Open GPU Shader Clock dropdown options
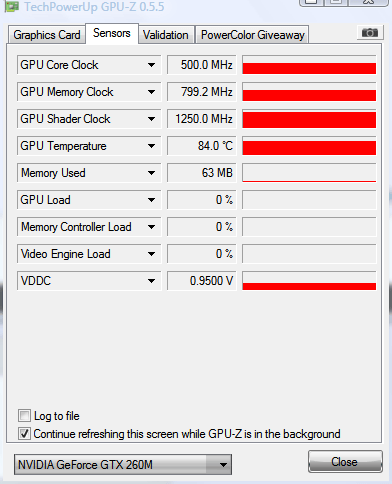Viewport: 392px width, 484px height. (151, 119)
